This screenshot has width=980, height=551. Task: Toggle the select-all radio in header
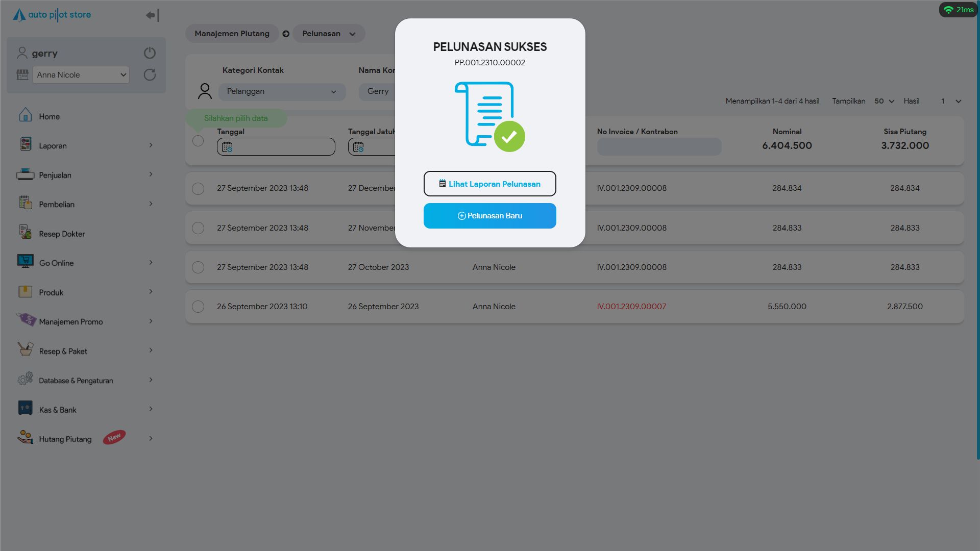pos(198,141)
